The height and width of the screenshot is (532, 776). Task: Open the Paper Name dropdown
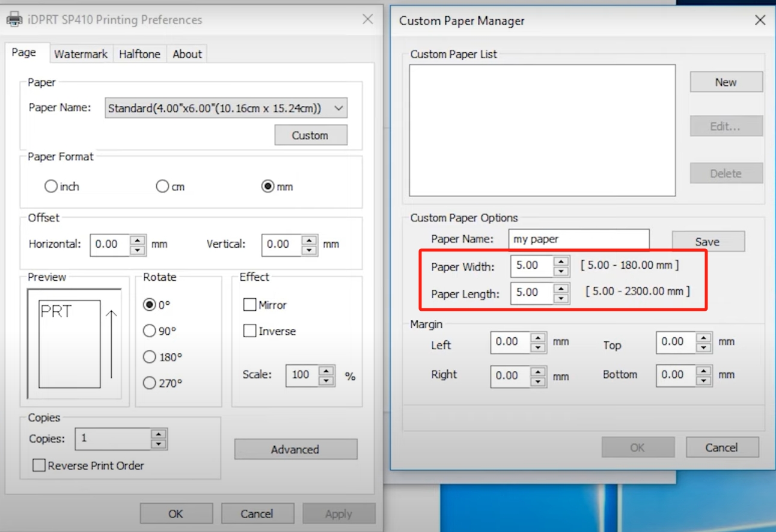338,108
